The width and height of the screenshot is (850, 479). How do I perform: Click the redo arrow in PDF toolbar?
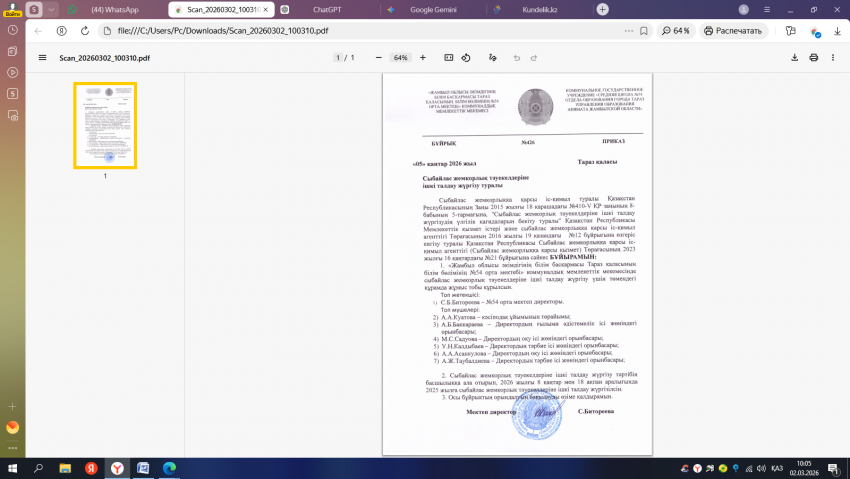click(x=534, y=57)
